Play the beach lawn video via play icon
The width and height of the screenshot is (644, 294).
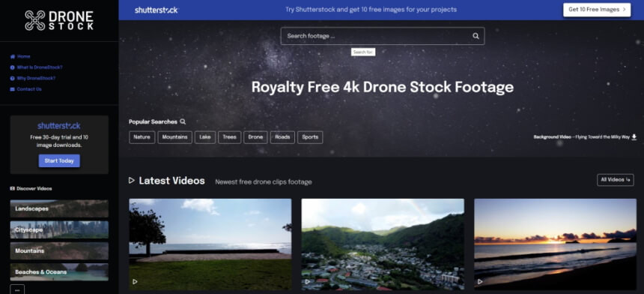[x=135, y=282]
